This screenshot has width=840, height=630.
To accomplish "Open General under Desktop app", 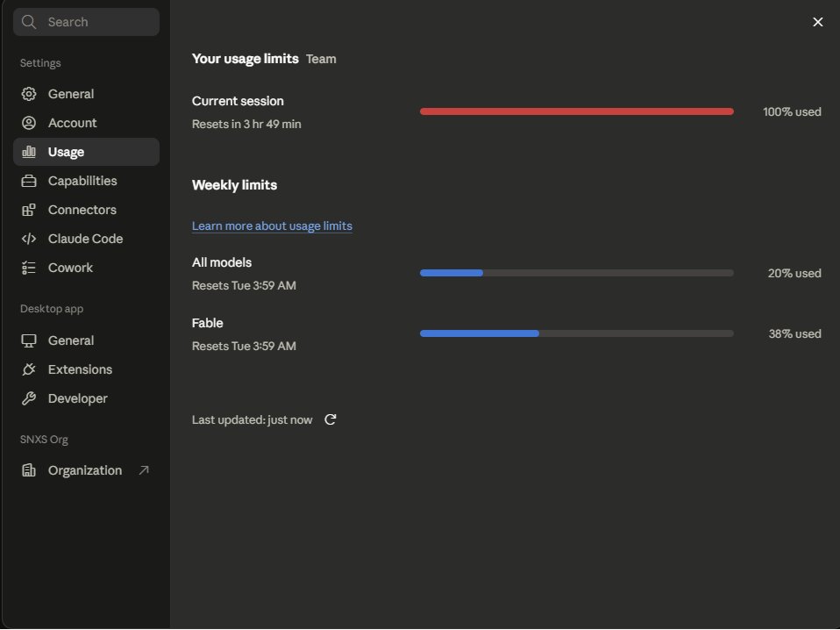I will pyautogui.click(x=86, y=340).
